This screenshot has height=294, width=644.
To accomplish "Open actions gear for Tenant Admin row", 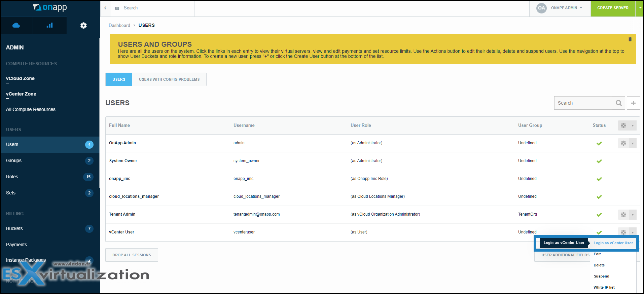I will click(x=623, y=215).
